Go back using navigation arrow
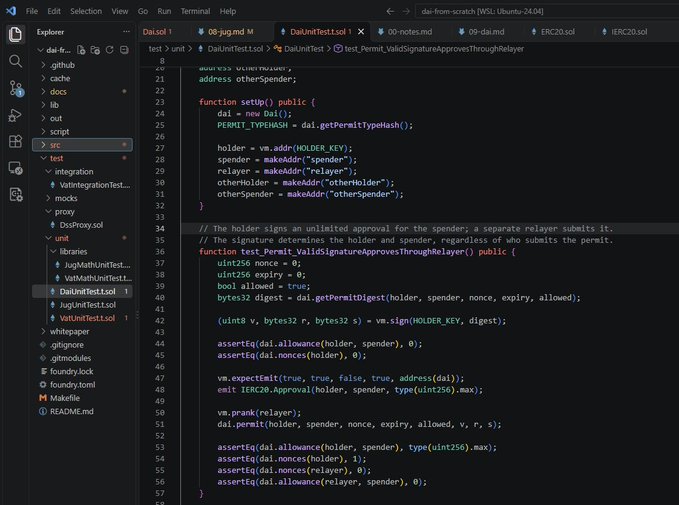The width and height of the screenshot is (679, 505). (x=390, y=11)
